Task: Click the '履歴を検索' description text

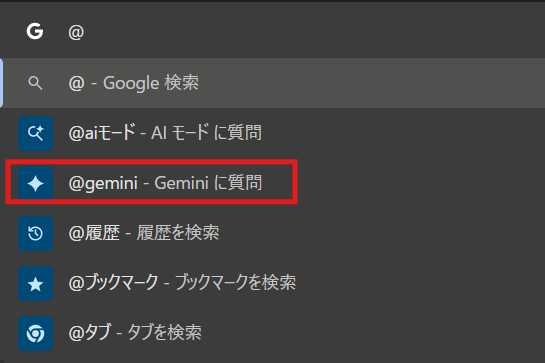Action: point(178,233)
